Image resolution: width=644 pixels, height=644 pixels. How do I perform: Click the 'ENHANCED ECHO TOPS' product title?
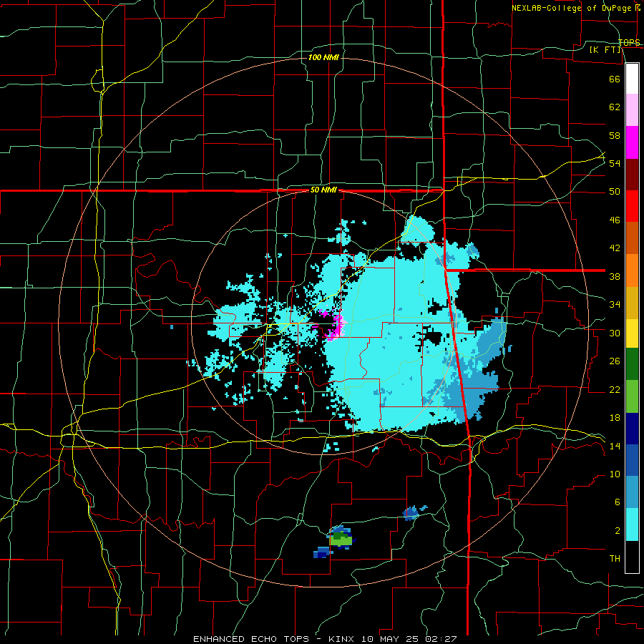[251, 639]
